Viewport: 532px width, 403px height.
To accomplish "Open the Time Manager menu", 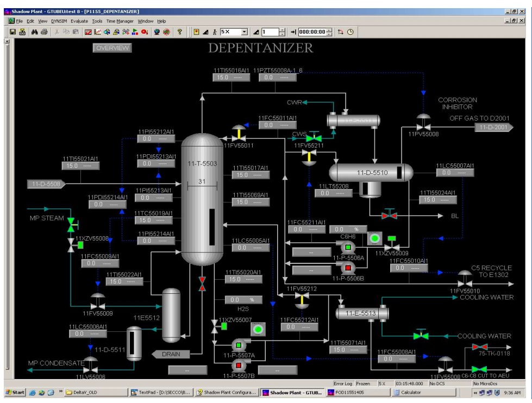I will pyautogui.click(x=120, y=21).
